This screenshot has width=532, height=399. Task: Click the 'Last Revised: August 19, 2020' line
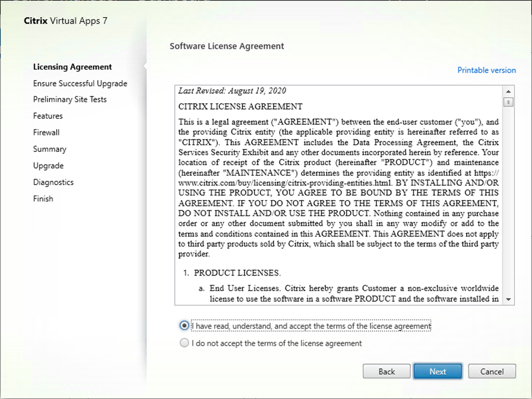232,91
